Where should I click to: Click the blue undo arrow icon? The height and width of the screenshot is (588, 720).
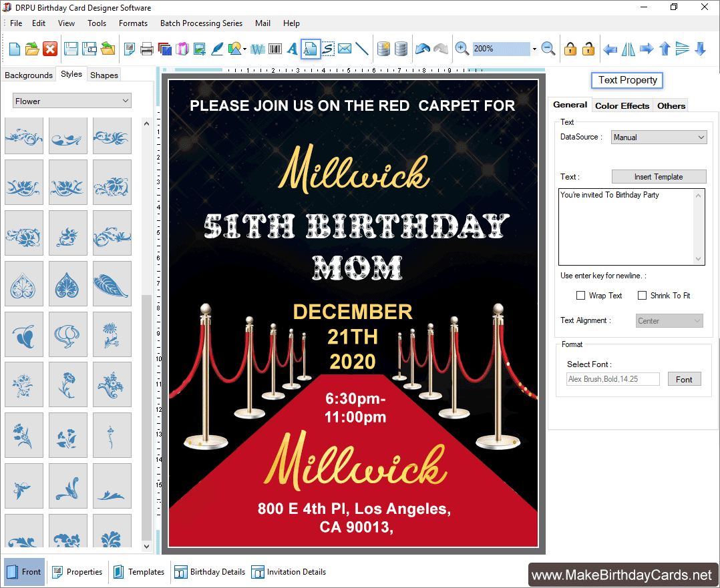422,49
